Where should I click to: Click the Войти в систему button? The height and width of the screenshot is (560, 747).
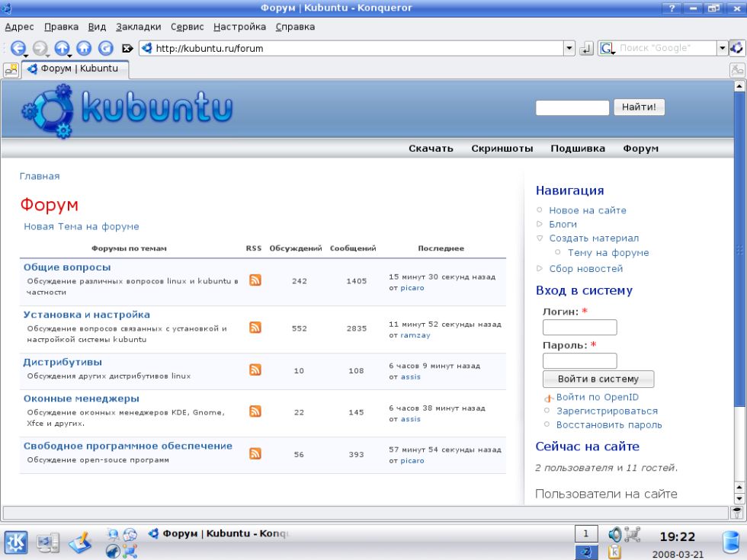click(598, 379)
